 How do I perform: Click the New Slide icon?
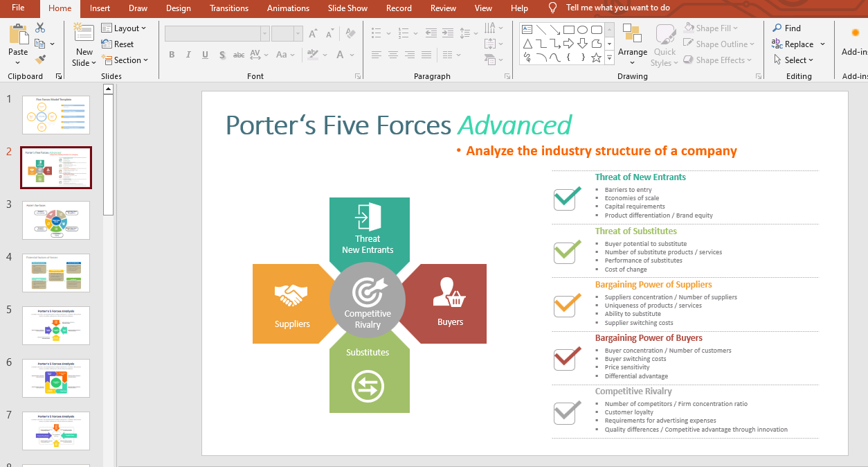[84, 33]
